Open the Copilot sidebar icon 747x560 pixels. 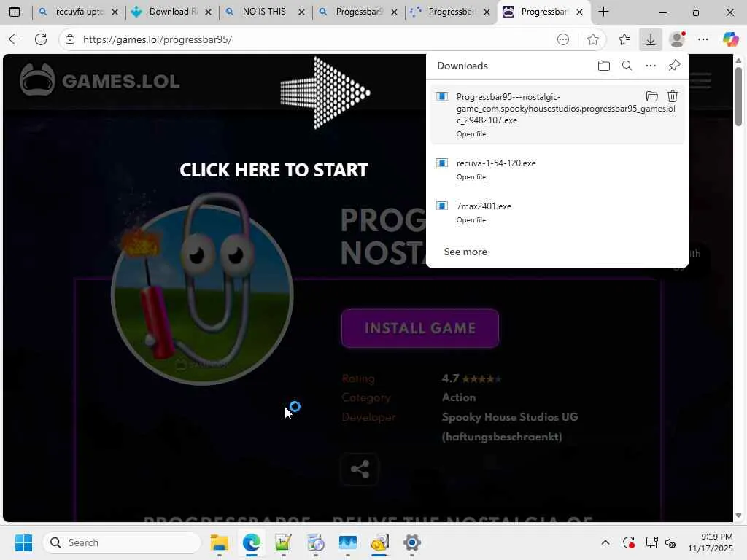pyautogui.click(x=730, y=39)
